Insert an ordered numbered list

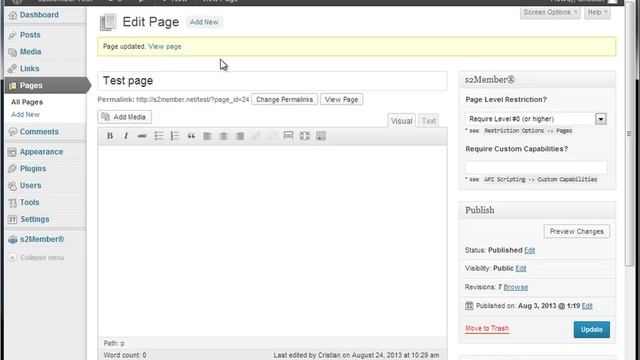[174, 136]
